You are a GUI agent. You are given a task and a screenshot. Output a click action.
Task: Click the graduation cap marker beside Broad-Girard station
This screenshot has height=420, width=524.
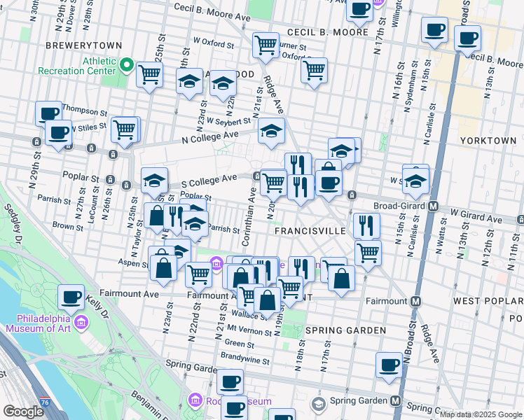[415, 183]
